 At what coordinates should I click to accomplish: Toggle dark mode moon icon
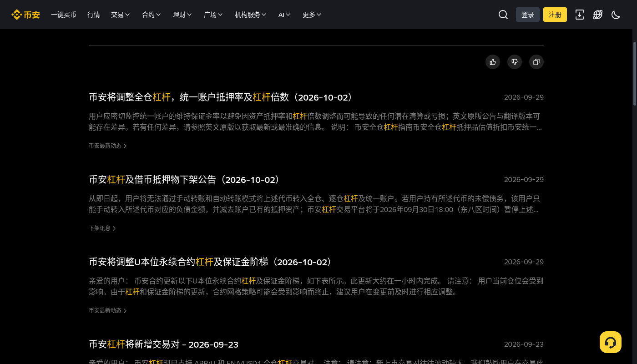coord(616,15)
